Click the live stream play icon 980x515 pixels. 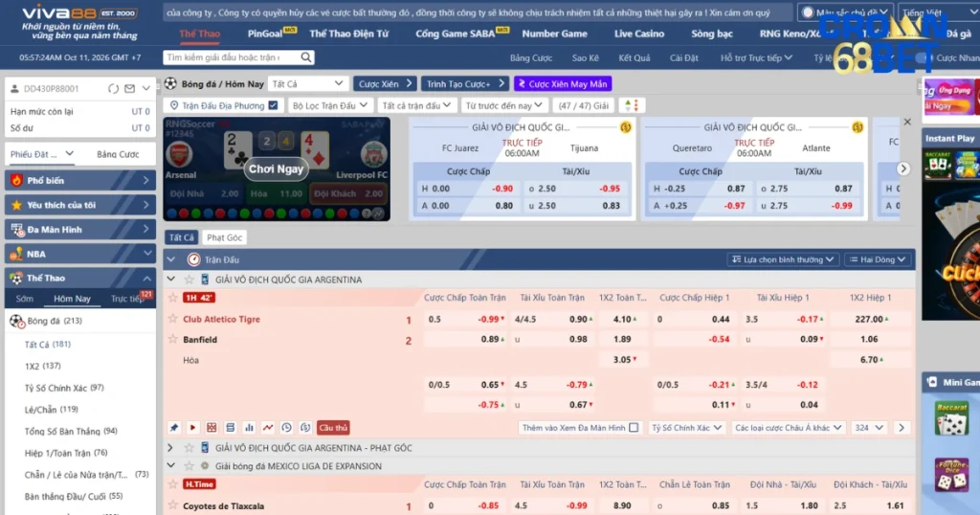[192, 428]
